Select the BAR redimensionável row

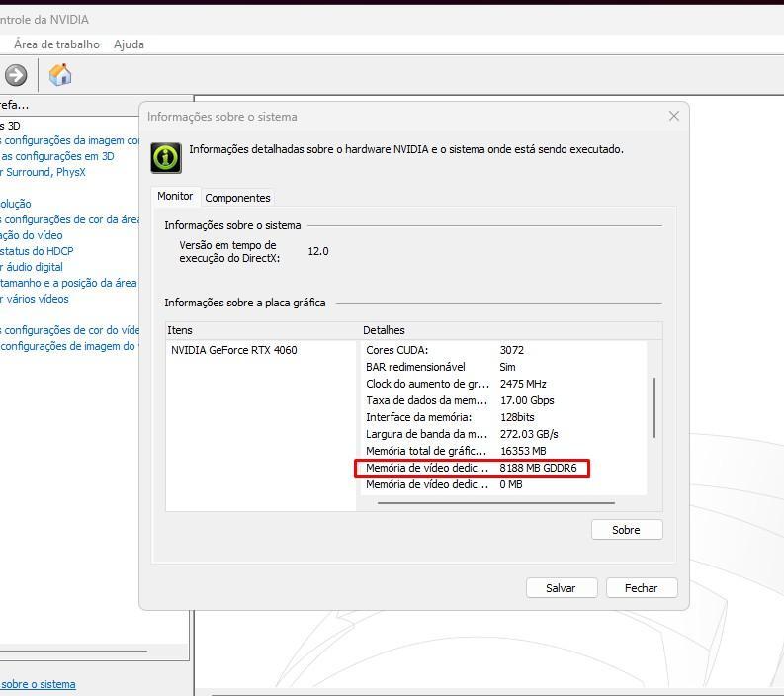[503, 367]
